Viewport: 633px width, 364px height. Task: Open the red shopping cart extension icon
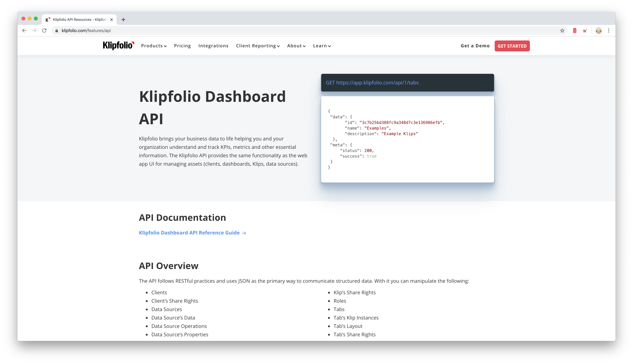[585, 31]
